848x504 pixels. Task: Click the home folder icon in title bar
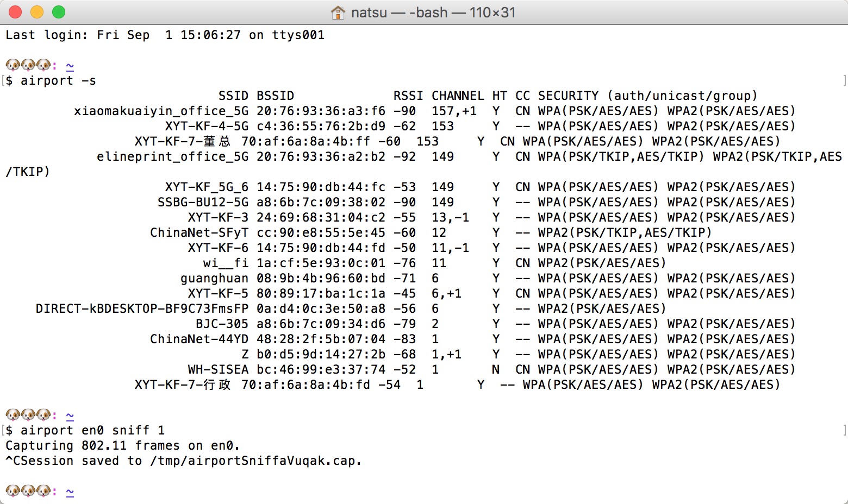tap(338, 12)
